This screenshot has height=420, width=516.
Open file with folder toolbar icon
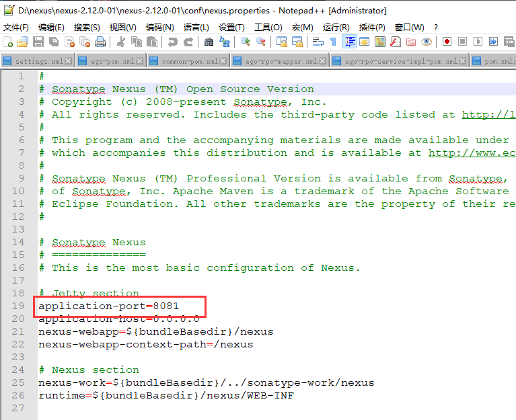(x=23, y=42)
